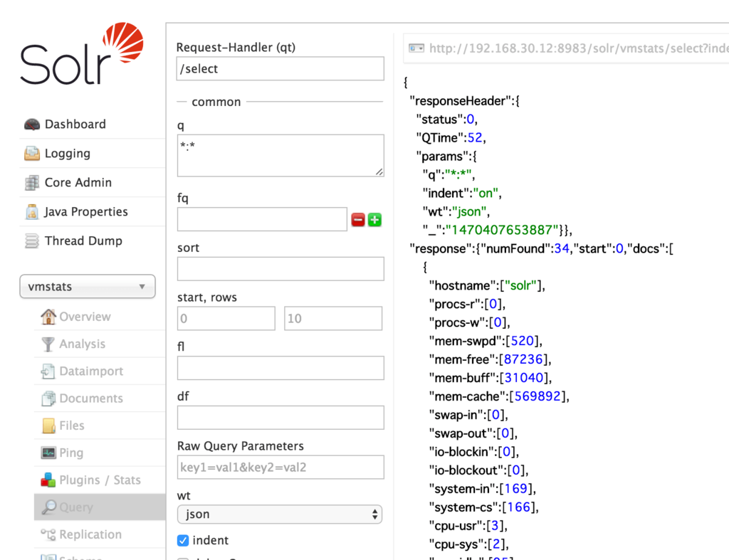
Task: Go to the Ping section
Action: [71, 453]
